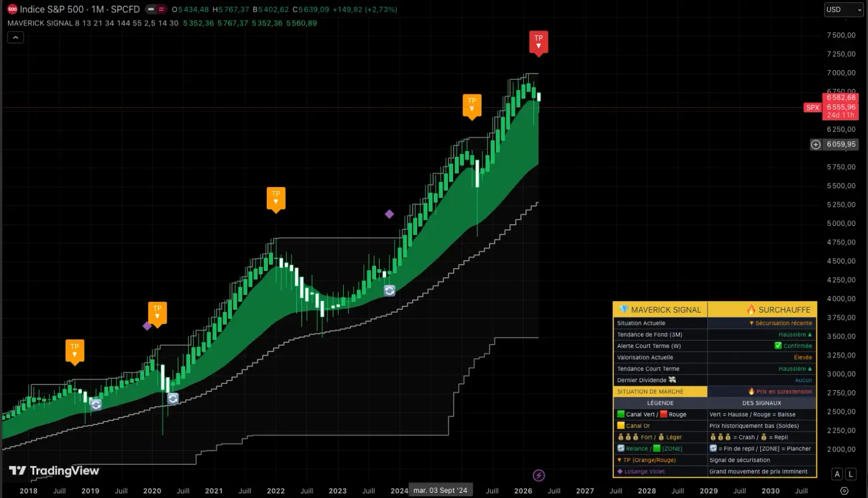The width and height of the screenshot is (868, 498).
Task: Click the green ZONE square in the Relance row
Action: (x=657, y=448)
